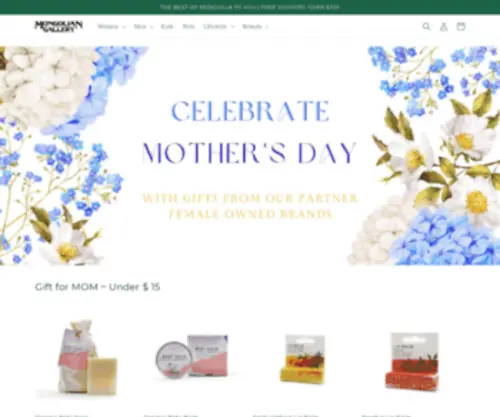
Task: Expand the Brands menu dropdown
Action: pos(255,27)
